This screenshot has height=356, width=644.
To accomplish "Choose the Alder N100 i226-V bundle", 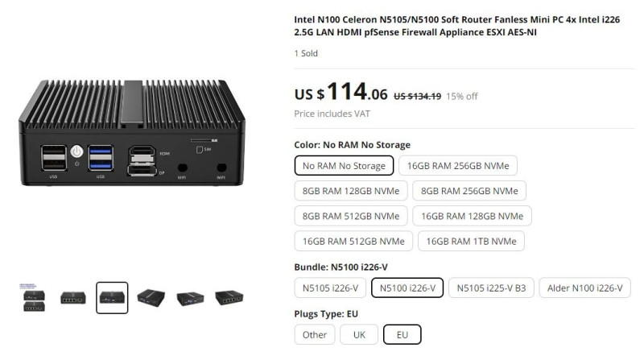I will click(585, 288).
